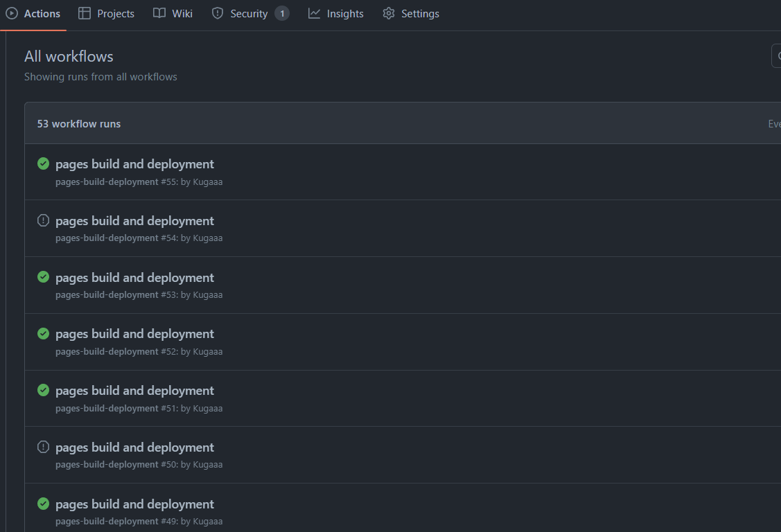Click success status icon of run #52
The image size is (781, 532).
pos(44,333)
